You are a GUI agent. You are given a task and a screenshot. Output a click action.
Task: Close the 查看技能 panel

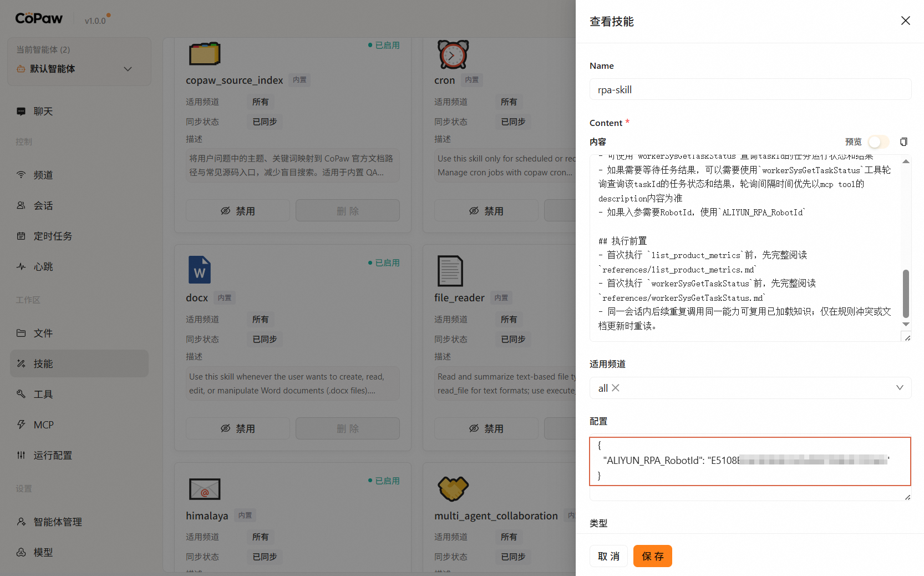coord(906,21)
